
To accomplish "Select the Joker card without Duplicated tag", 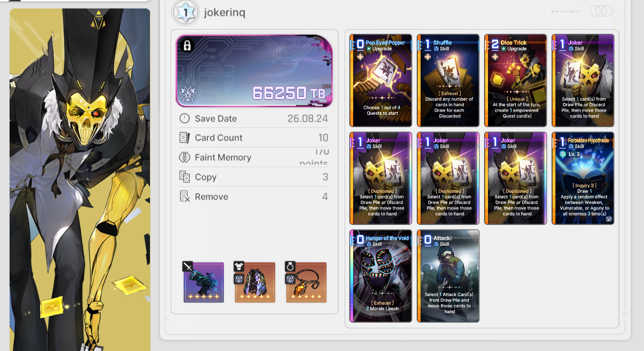I will pos(583,81).
